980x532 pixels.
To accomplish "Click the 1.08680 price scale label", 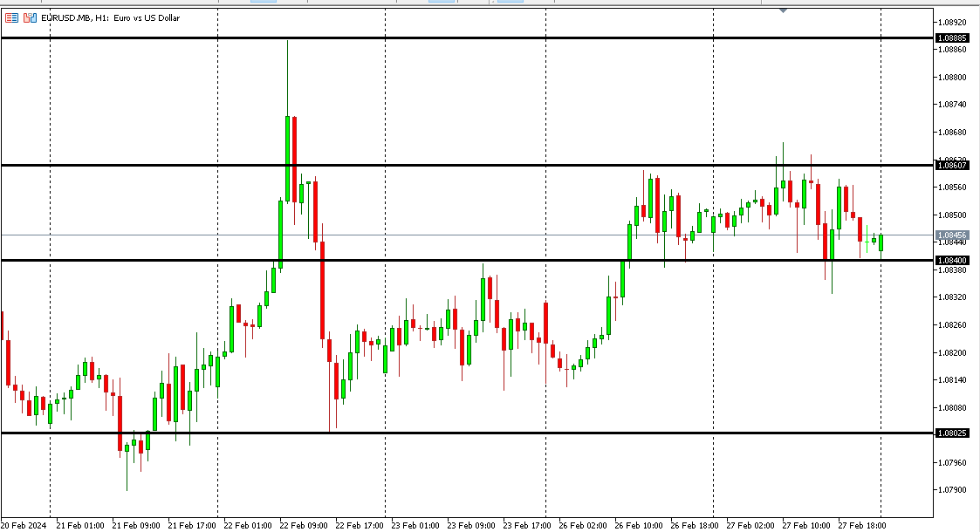I will pos(952,133).
